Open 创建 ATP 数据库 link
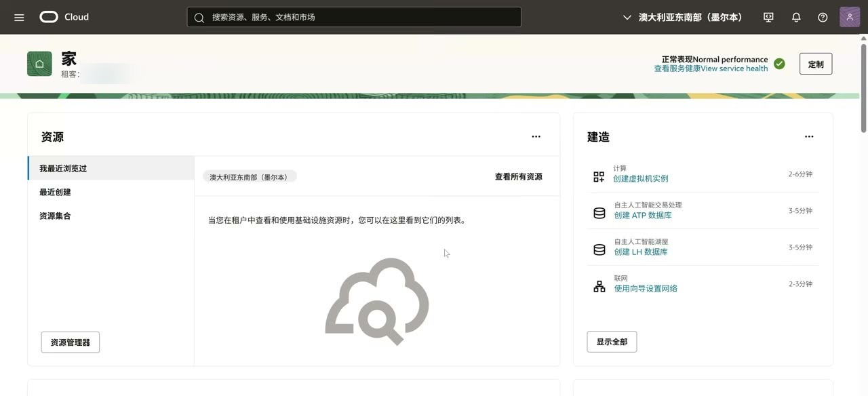The height and width of the screenshot is (396, 868). pos(643,215)
